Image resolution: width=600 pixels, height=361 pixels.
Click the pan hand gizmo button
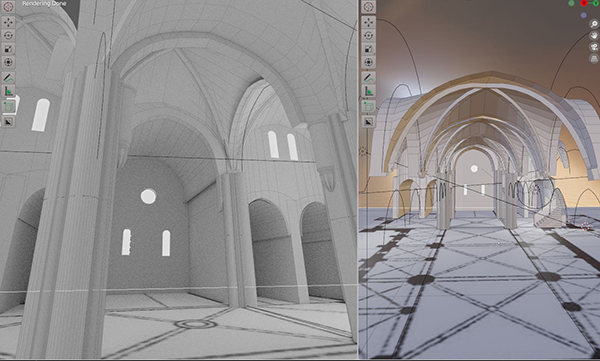(594, 36)
